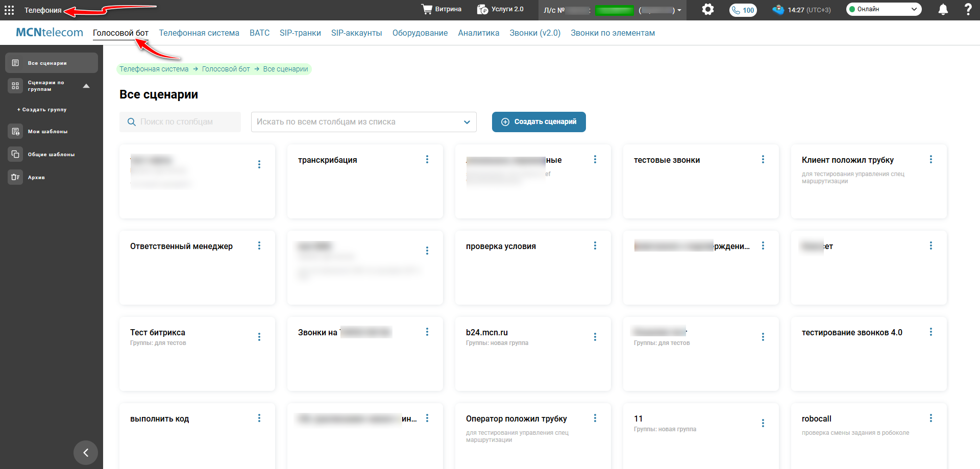The image size is (980, 469).
Task: Open options menu of robocall card
Action: (931, 418)
